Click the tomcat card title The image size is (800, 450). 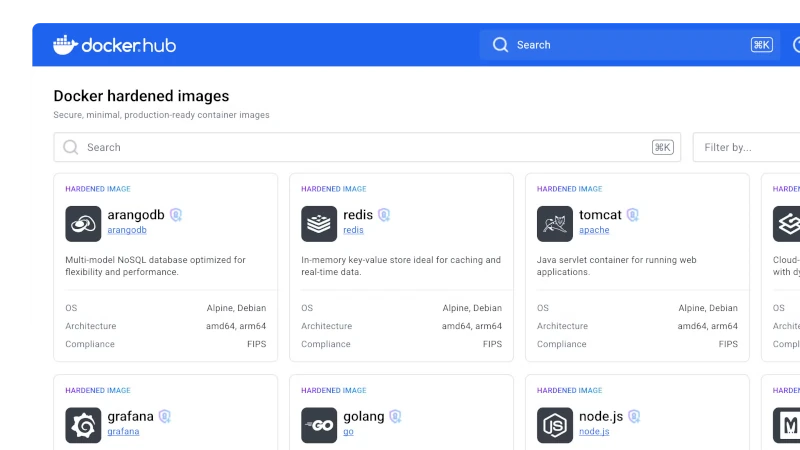(600, 215)
